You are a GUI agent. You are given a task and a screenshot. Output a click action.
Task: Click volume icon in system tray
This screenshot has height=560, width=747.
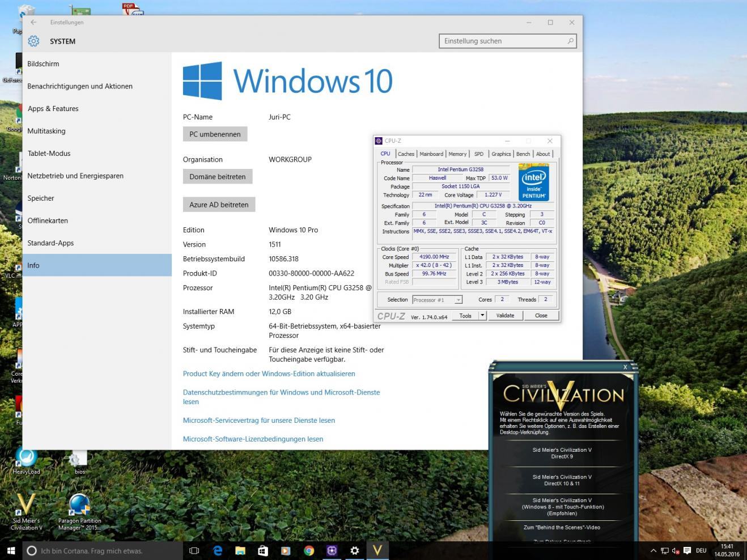coord(676,550)
